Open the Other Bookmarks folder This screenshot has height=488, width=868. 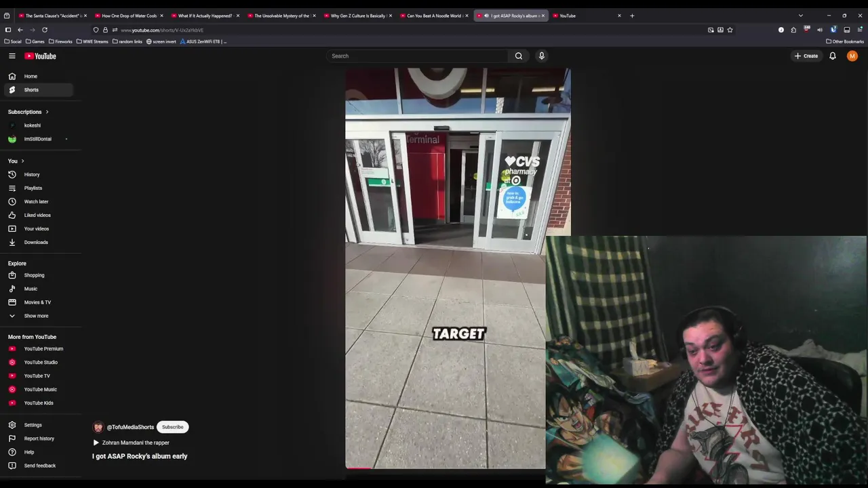pyautogui.click(x=845, y=41)
